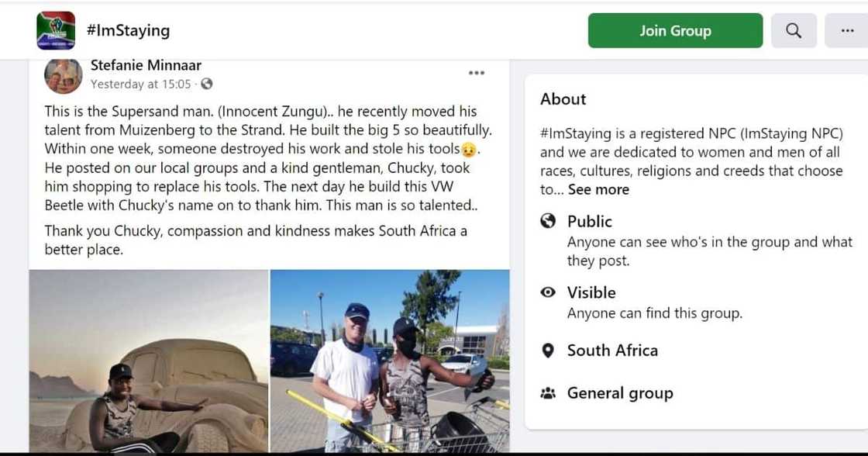
Task: Open post options three-dots menu
Action: pyautogui.click(x=477, y=73)
